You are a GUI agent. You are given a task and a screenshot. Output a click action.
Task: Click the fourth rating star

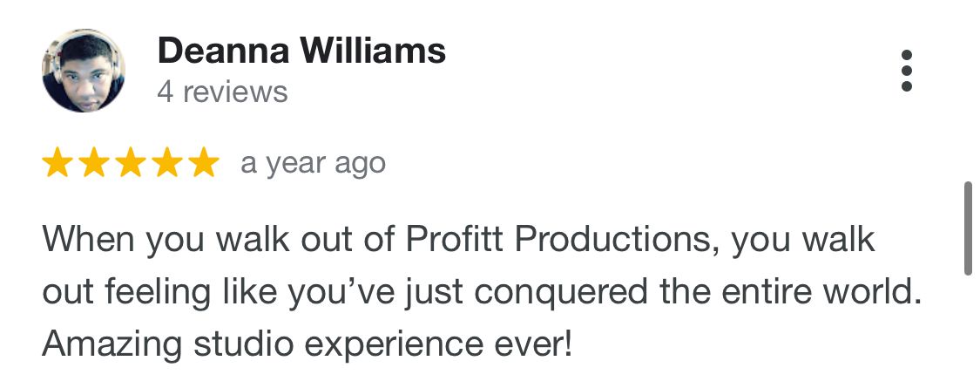pyautogui.click(x=167, y=163)
